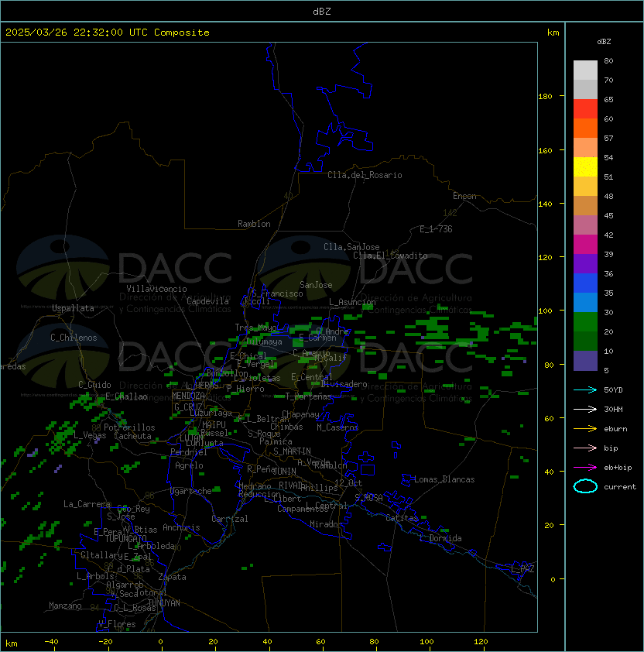
Task: Click the cyan 'current' ellipse symbol
Action: pos(585,486)
